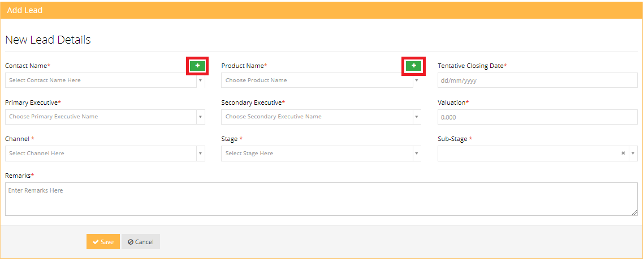
Task: Click green plus icon beside Contact Name
Action: pyautogui.click(x=197, y=66)
